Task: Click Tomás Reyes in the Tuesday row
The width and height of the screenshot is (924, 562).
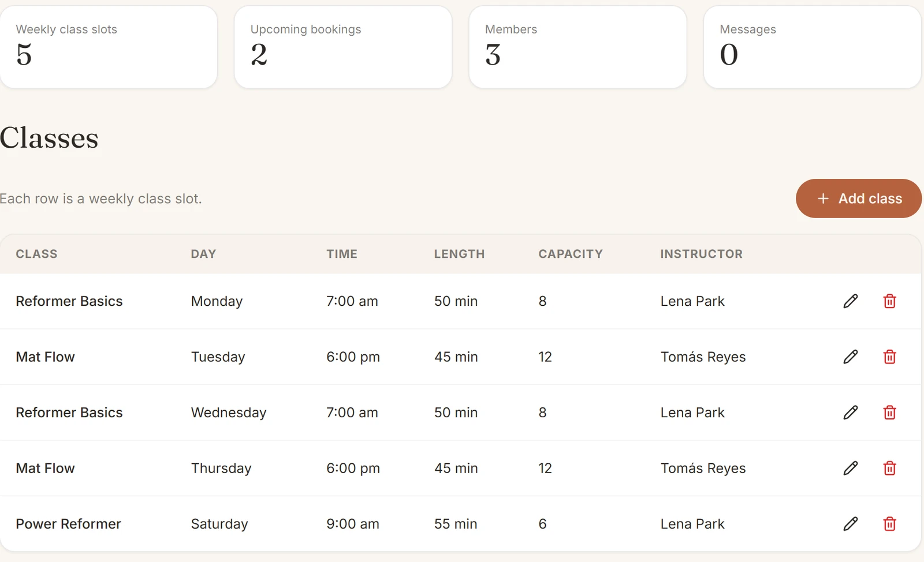Action: coord(703,357)
